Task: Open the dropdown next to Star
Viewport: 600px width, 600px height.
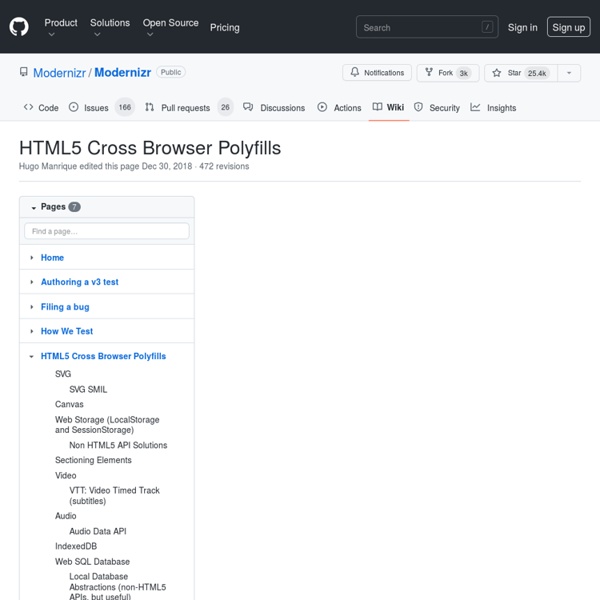Action: 569,73
